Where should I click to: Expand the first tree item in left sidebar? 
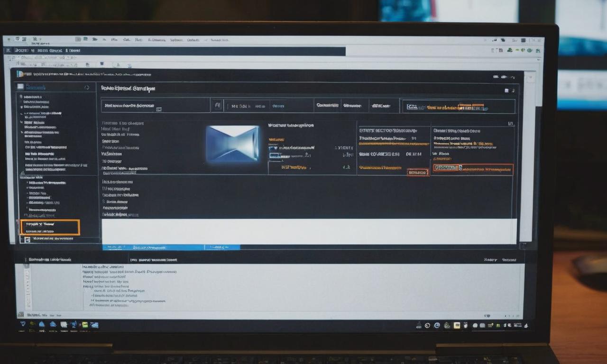tap(21, 96)
